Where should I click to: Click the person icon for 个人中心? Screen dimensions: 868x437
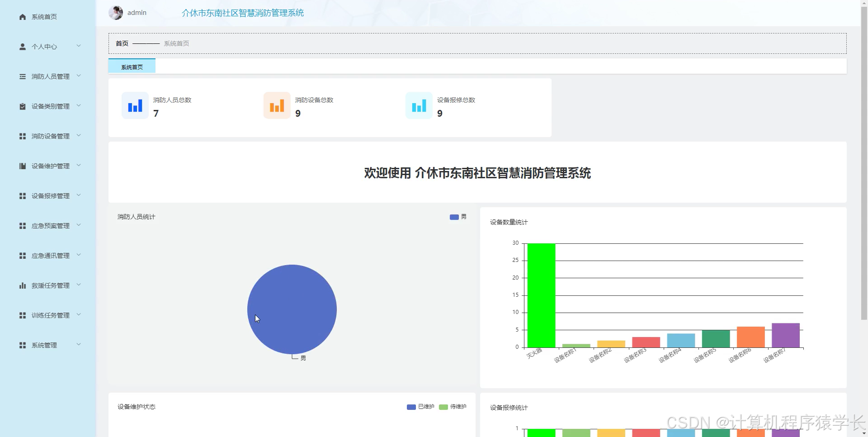pyautogui.click(x=23, y=47)
